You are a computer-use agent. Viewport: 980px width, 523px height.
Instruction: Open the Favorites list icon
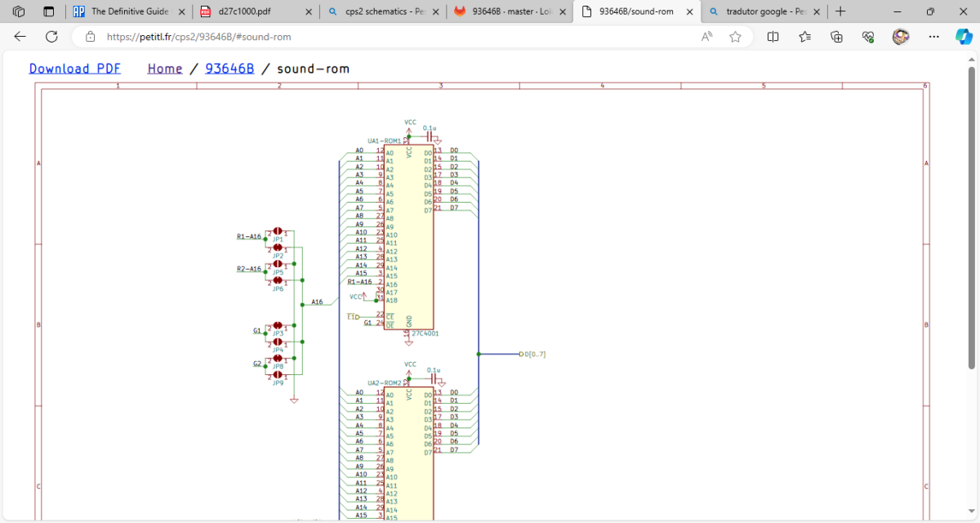(x=804, y=37)
